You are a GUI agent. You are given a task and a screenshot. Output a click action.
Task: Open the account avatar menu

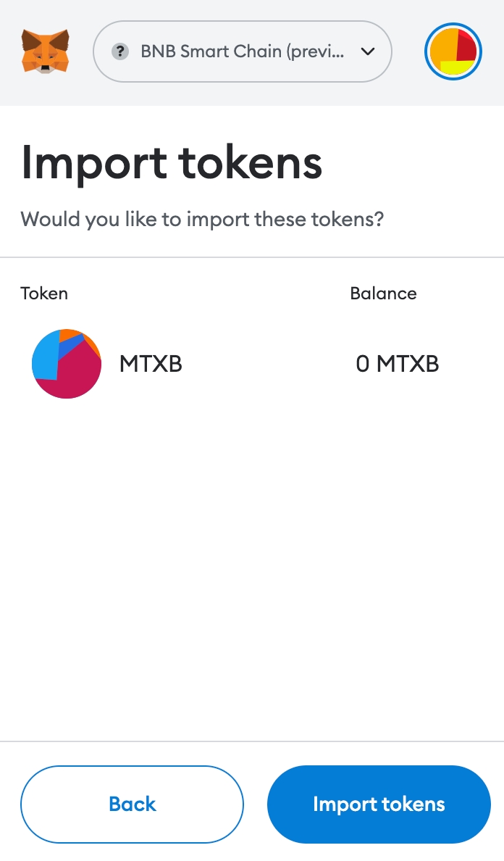[453, 51]
